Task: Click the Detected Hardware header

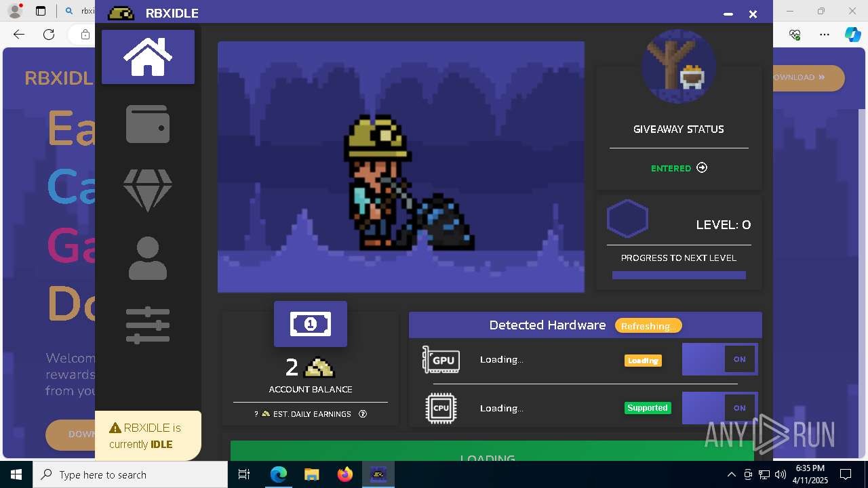Action: (547, 325)
